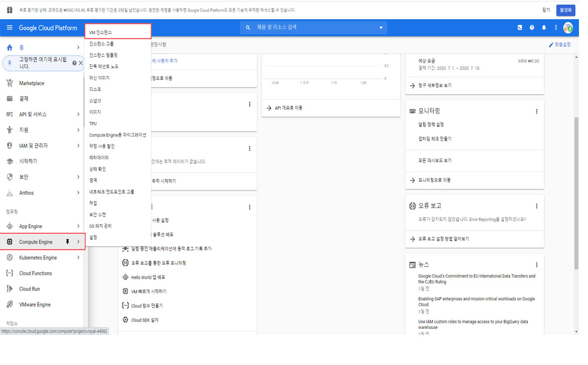Click the IAM 및 관리자 shield icon

point(10,145)
